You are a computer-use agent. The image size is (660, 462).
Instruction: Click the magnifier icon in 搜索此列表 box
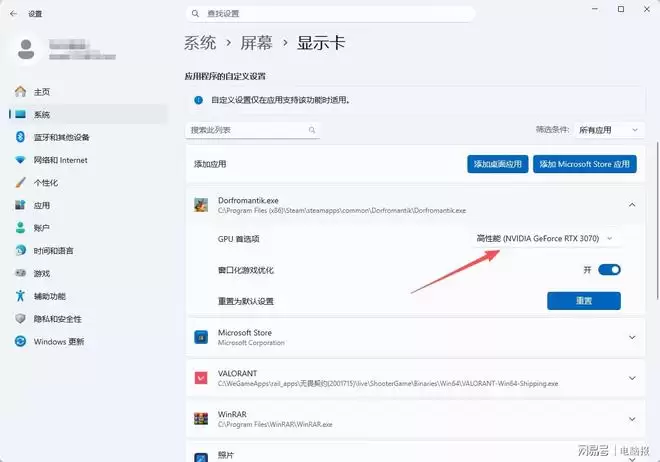coord(312,130)
